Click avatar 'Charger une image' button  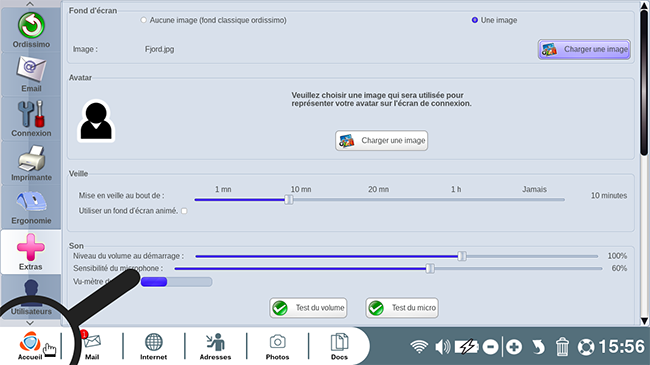(381, 141)
